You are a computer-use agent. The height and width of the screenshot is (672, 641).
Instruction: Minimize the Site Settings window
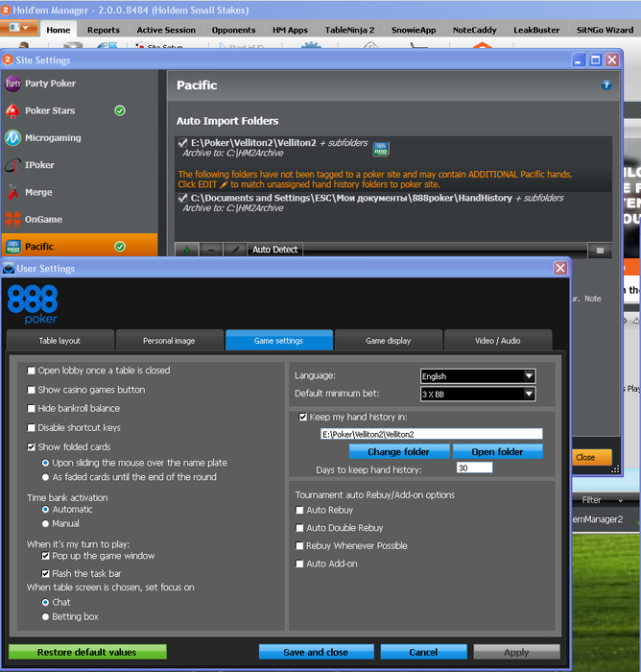click(x=579, y=60)
